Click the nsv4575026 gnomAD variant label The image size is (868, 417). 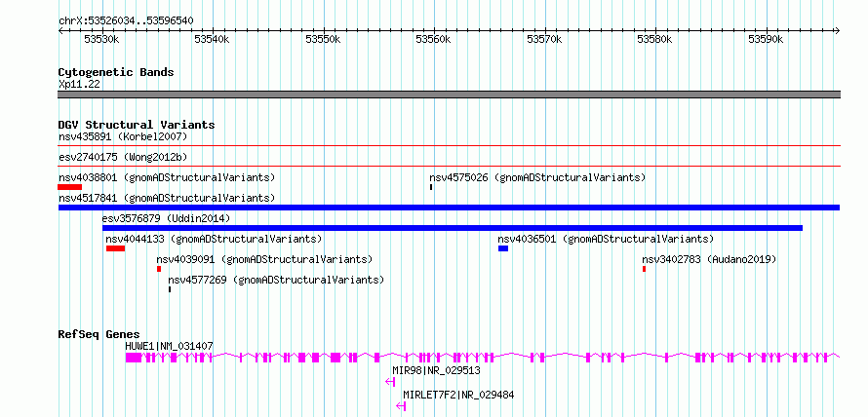(x=537, y=177)
